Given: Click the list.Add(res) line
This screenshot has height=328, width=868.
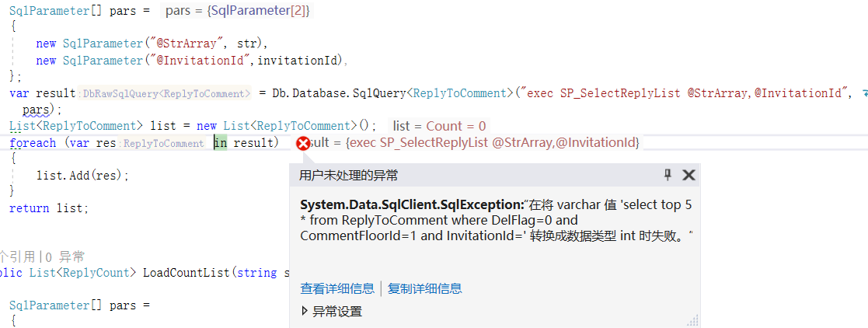Looking at the screenshot, I should tap(82, 175).
